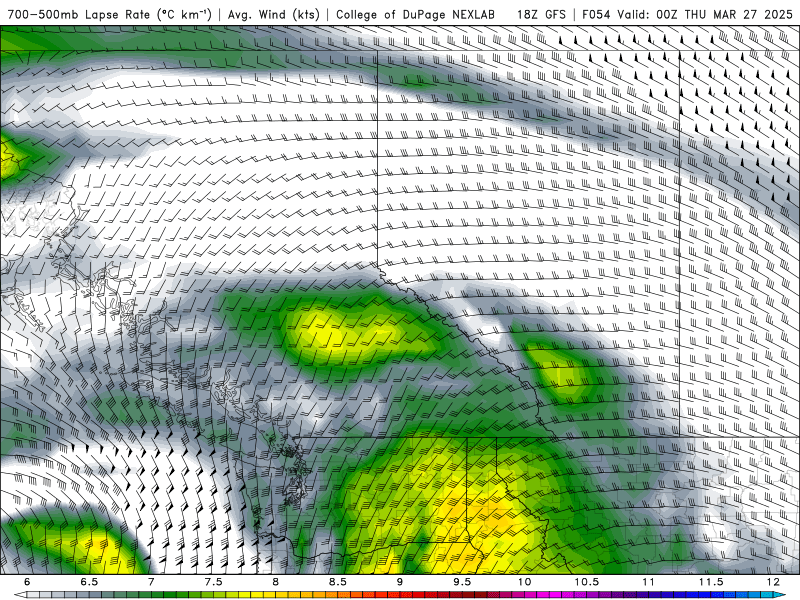Click the "700-500mb Lapse Rate" title text

(78, 14)
